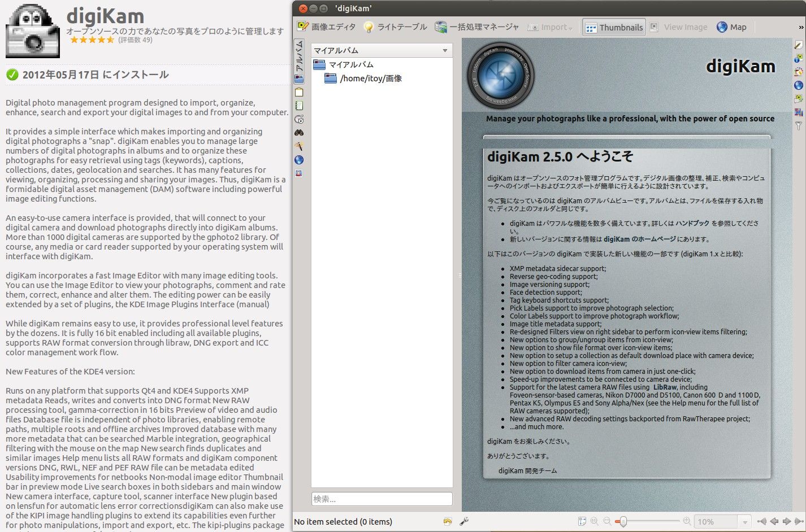This screenshot has height=532, width=806.
Task: Click the 2012年05月17日 にインストール text
Action: [96, 75]
